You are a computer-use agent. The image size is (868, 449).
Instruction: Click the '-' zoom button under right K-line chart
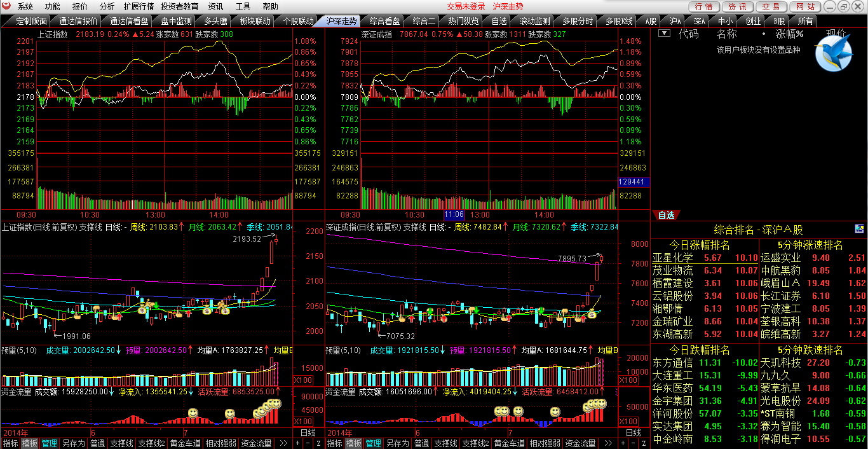coord(633,443)
